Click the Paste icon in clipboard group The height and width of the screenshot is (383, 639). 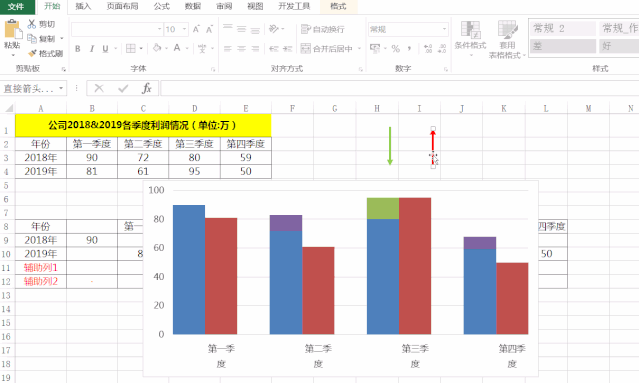click(12, 30)
